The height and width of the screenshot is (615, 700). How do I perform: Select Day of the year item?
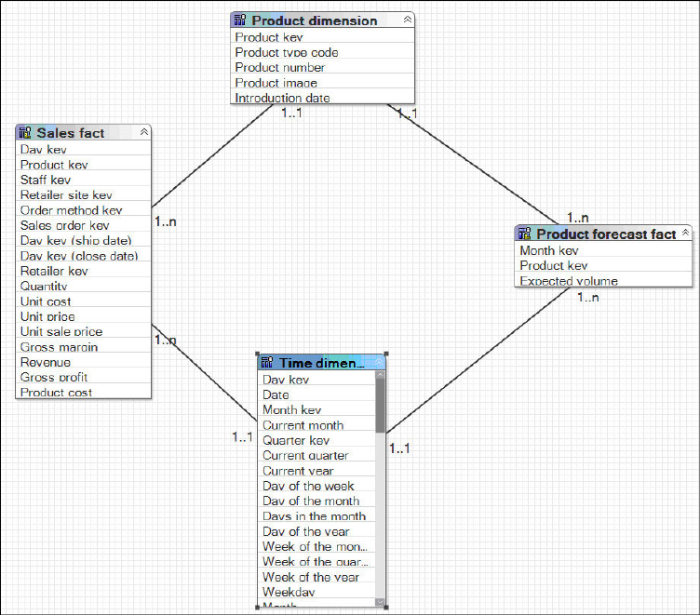click(317, 531)
